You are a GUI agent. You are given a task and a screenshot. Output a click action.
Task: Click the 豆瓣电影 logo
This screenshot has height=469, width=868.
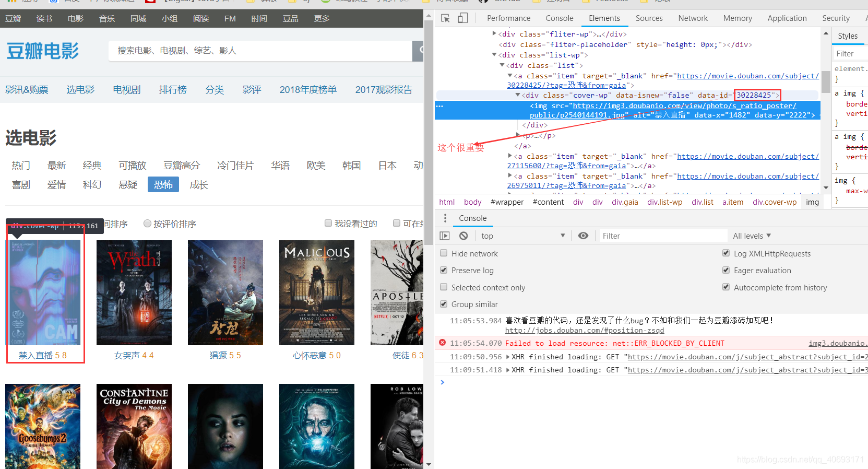(43, 51)
